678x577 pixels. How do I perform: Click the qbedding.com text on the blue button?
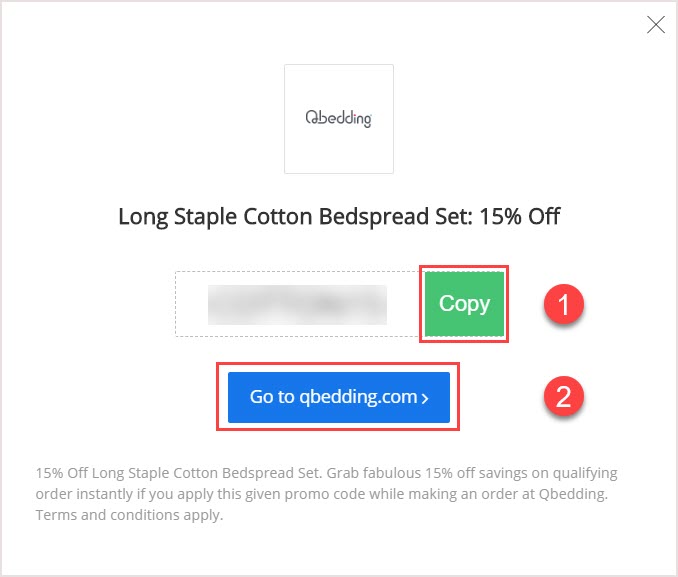358,397
